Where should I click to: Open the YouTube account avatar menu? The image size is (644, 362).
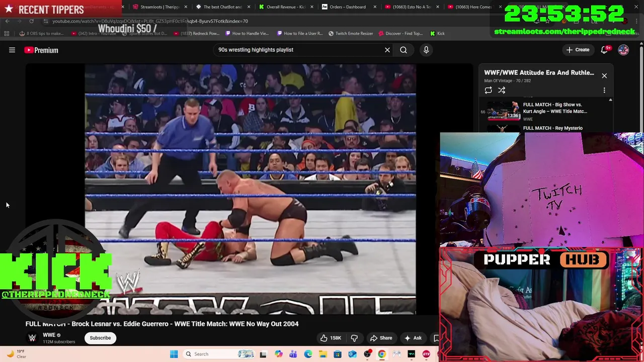point(623,50)
